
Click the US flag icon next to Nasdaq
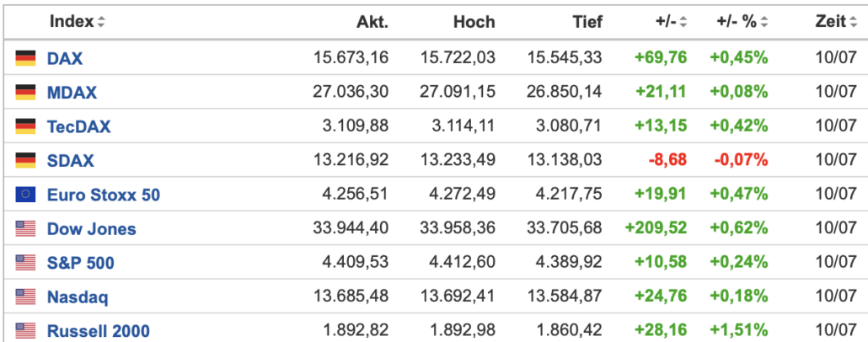[x=25, y=297]
